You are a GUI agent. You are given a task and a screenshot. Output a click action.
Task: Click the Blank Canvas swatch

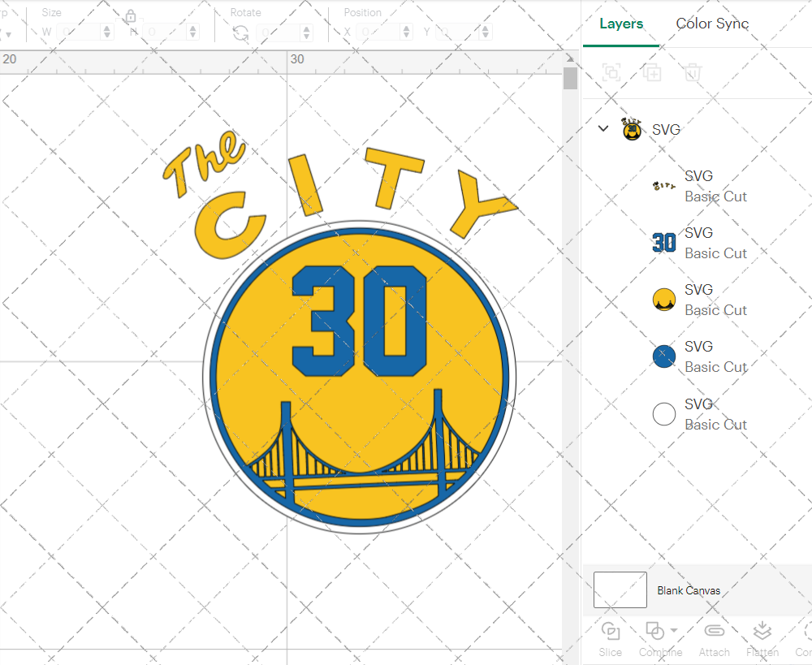point(620,590)
